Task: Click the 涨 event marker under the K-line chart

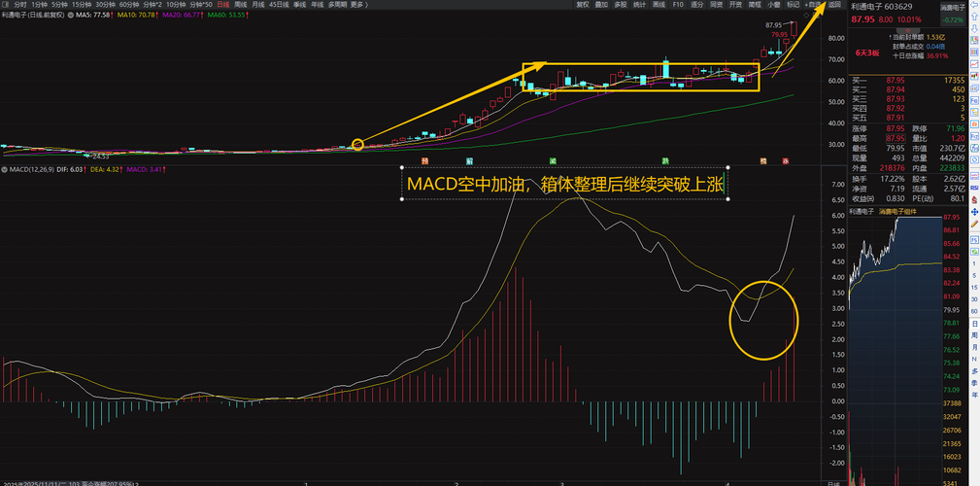Action: click(786, 160)
